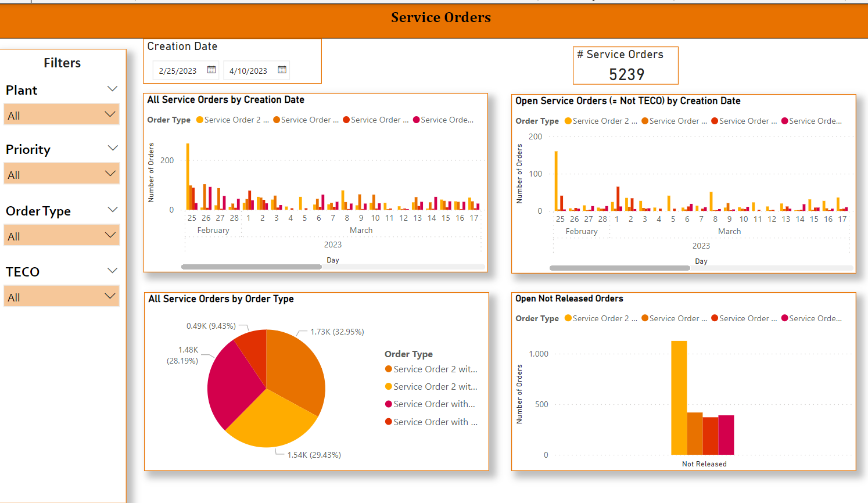This screenshot has height=503, width=868.
Task: Click the crimson pie legend marker
Action: (389, 404)
